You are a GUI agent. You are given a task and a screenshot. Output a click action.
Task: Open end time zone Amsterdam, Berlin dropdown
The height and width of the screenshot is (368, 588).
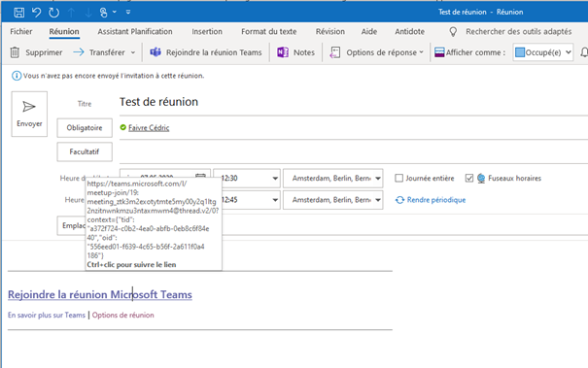[378, 200]
